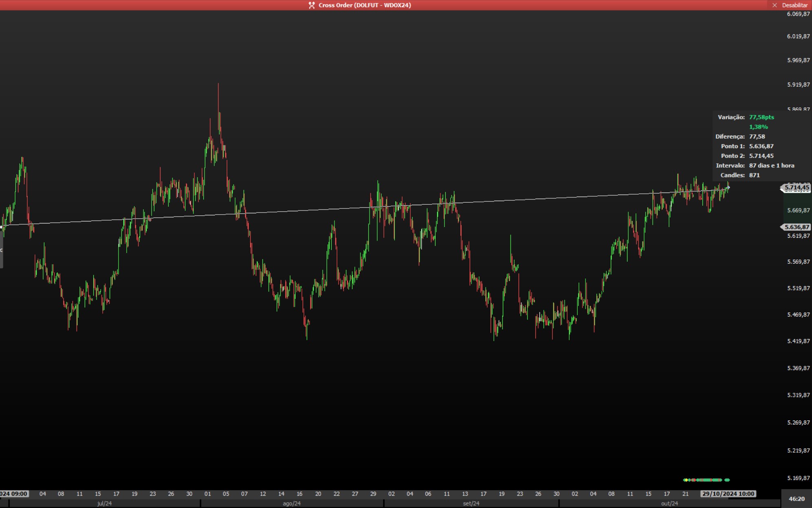This screenshot has height=508, width=812.
Task: Click the white trendline start point handle
Action: (2, 226)
